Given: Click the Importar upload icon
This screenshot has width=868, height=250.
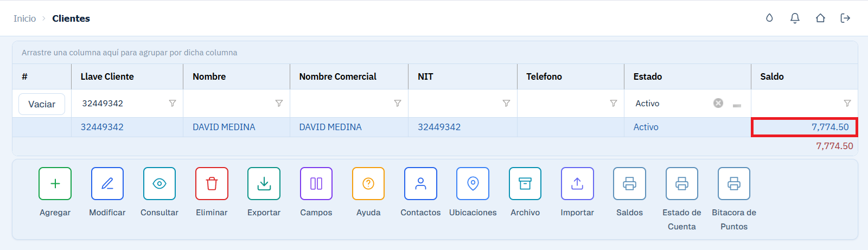Looking at the screenshot, I should [577, 184].
